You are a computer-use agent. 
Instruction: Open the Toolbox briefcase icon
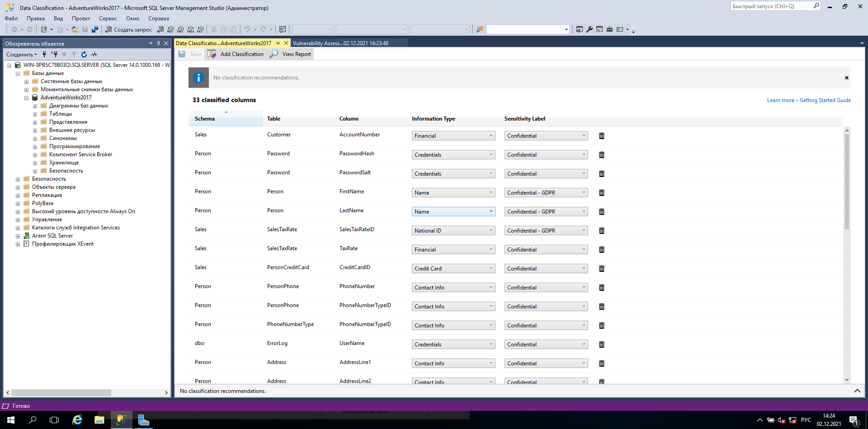point(609,29)
